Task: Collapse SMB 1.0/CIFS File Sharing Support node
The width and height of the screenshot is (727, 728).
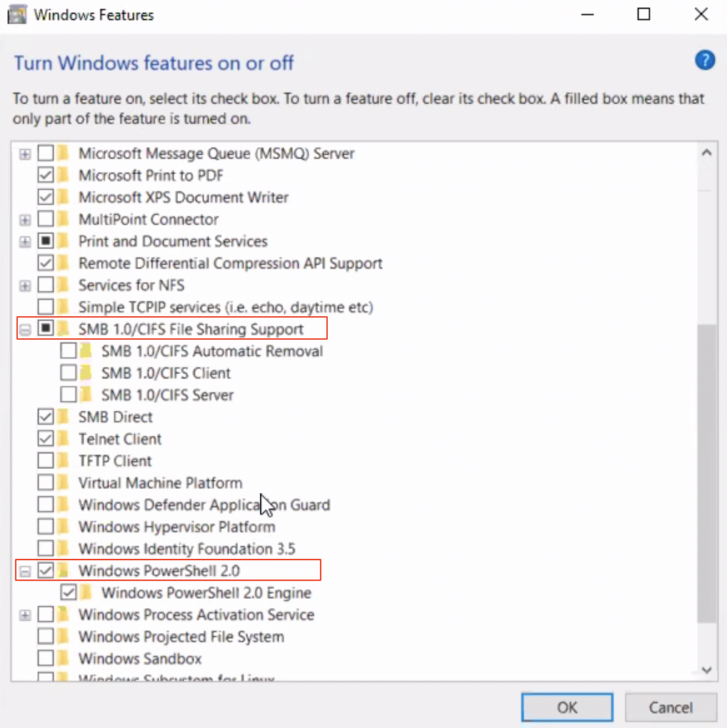Action: pos(25,330)
